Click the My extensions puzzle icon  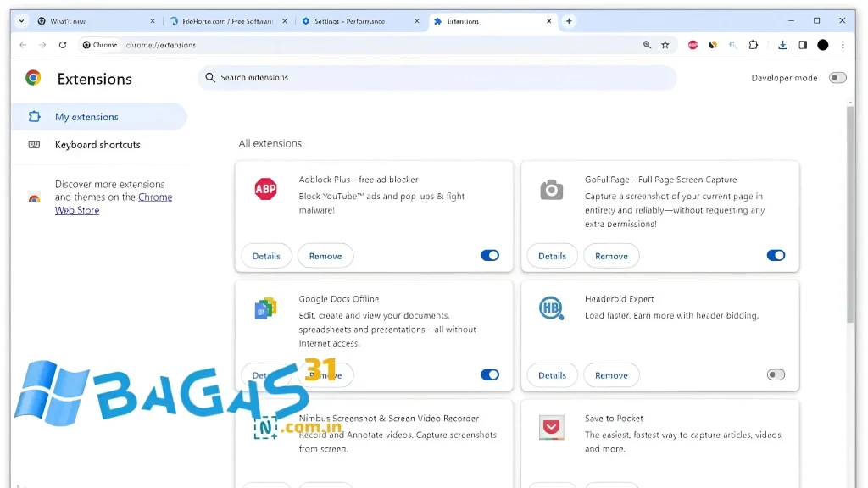34,116
